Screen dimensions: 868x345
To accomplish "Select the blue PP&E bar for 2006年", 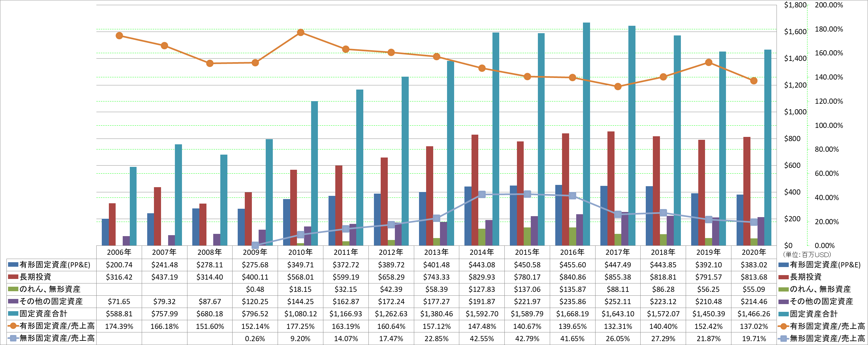I will click(105, 232).
